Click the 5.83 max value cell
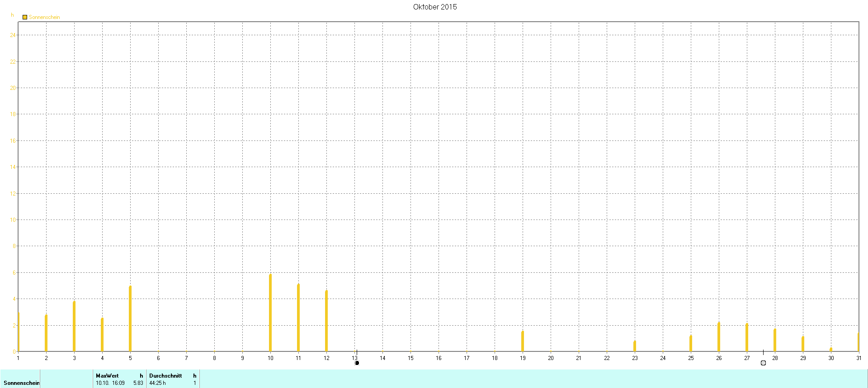The image size is (868, 388). 138,383
